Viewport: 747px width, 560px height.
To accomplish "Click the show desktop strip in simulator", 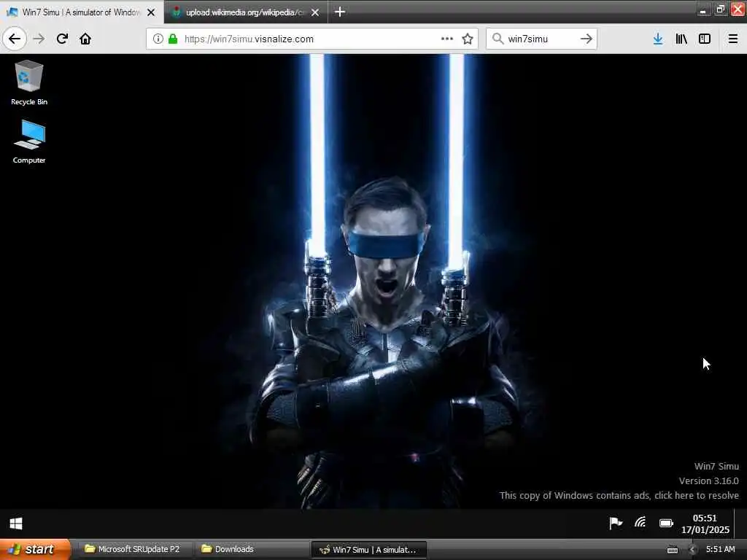I will (740, 524).
